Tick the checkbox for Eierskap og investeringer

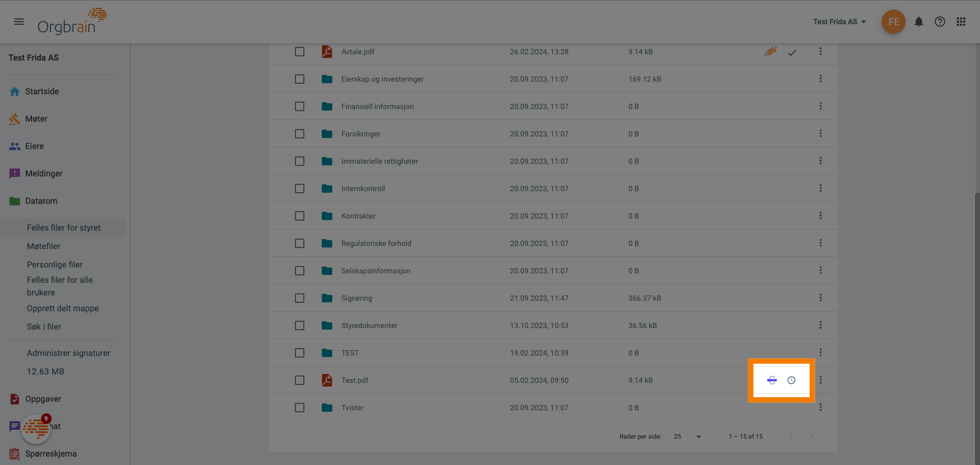click(x=300, y=79)
